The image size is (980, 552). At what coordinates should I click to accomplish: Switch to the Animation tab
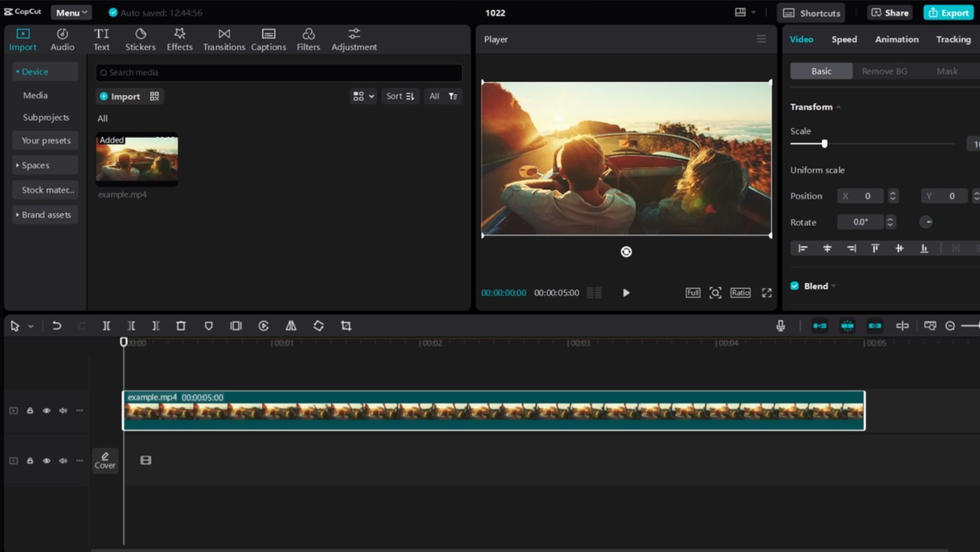coord(897,39)
